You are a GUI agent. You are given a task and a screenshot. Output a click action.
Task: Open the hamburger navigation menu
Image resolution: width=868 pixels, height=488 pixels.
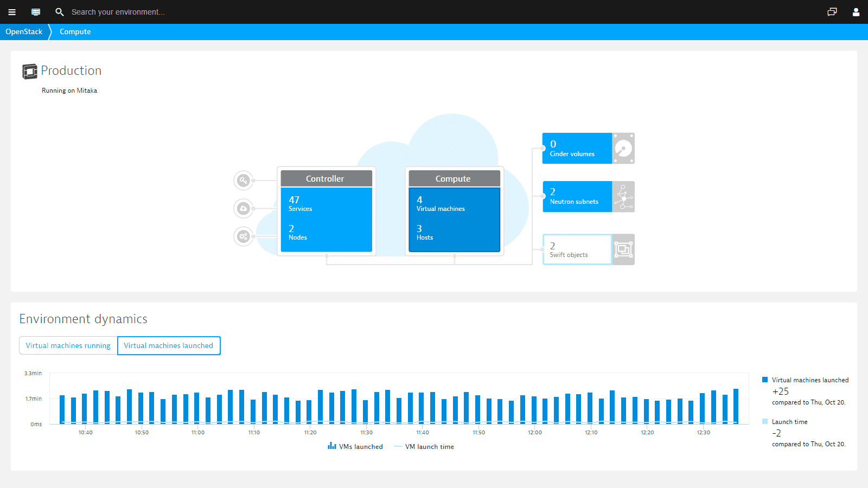pyautogui.click(x=12, y=12)
